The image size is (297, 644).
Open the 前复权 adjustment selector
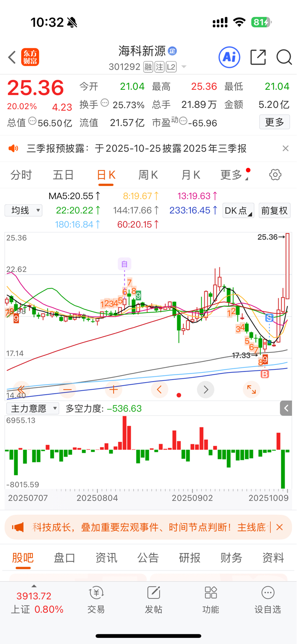(x=275, y=210)
